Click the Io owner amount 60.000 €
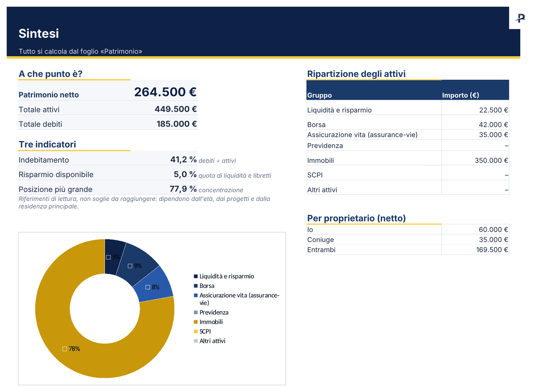534x392 pixels. [475, 230]
